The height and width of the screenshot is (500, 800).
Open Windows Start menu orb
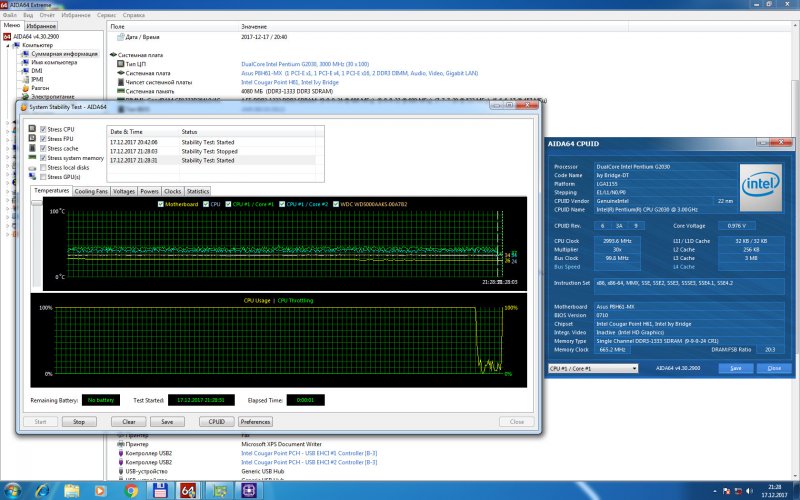(x=13, y=490)
